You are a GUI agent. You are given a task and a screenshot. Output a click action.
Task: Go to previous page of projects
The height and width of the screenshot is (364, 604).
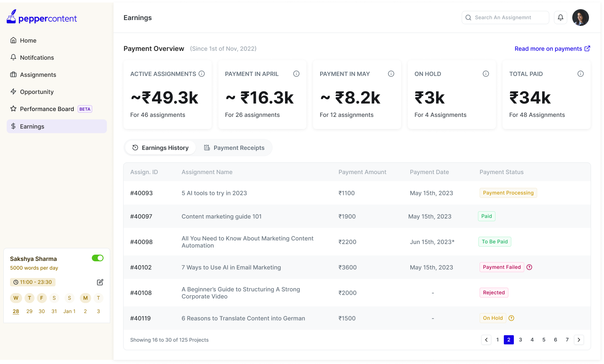pyautogui.click(x=486, y=340)
